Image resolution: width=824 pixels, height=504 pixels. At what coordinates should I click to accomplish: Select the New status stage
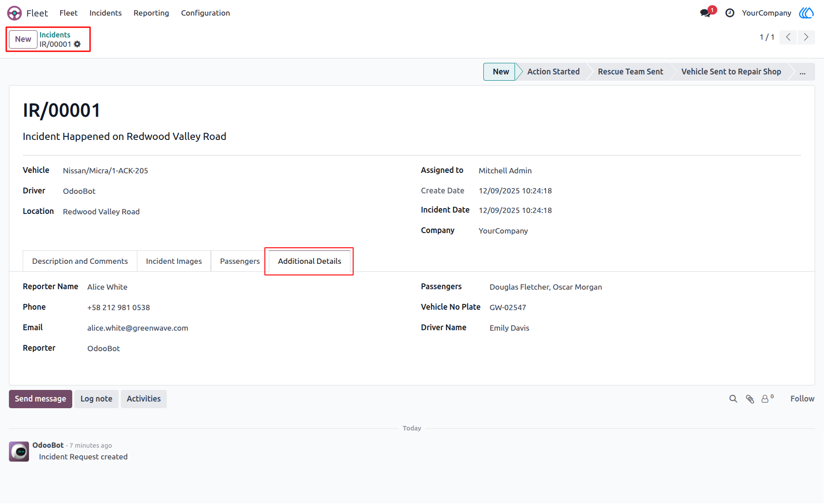pos(500,72)
